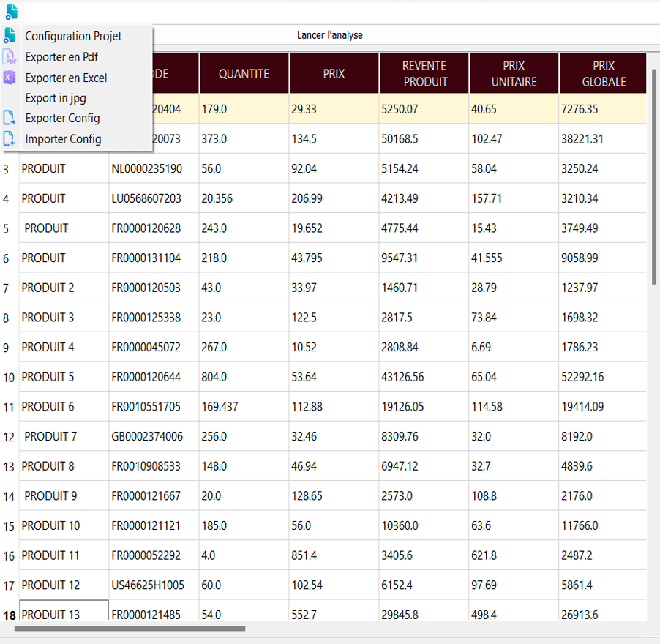
Task: Select the QUANTITE column header
Action: click(244, 73)
